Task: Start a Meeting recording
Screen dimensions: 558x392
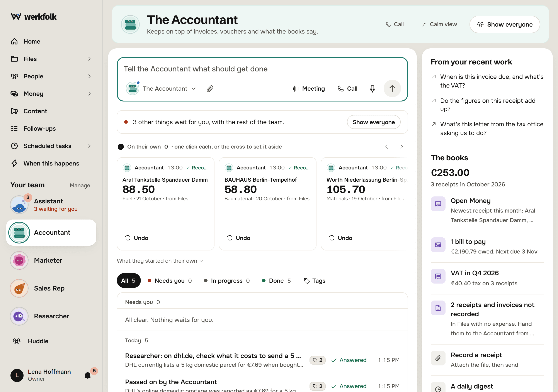Action: (x=309, y=89)
